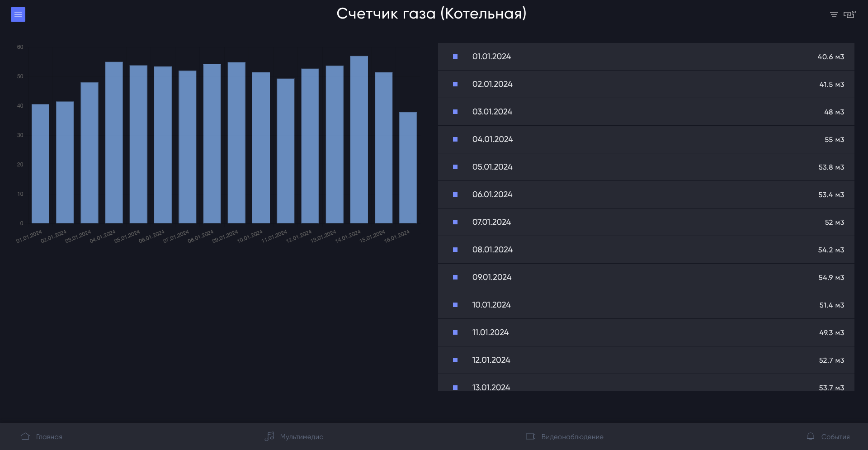The width and height of the screenshot is (868, 450).
Task: Click the chart bar for 01.01.2024
Action: point(41,164)
